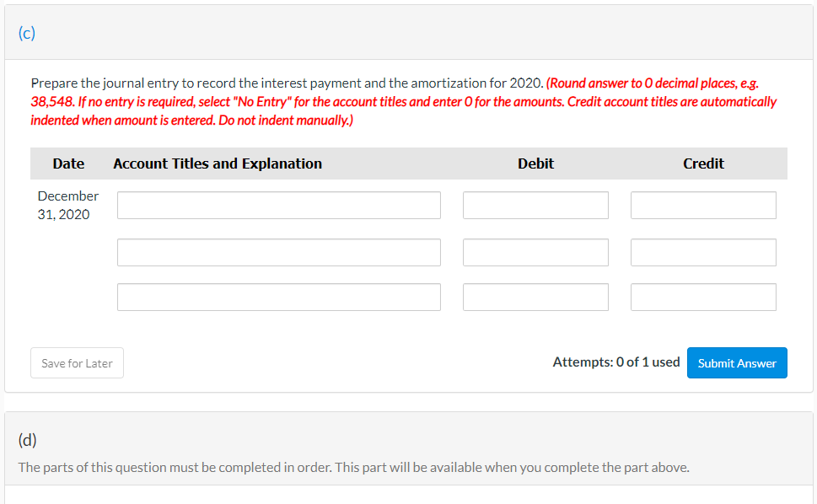Click the Date column header
This screenshot has height=504, width=817.
coord(67,164)
